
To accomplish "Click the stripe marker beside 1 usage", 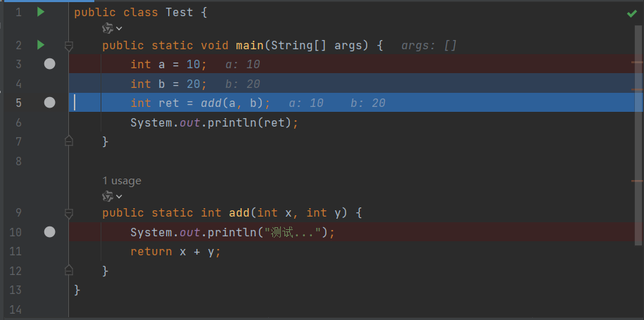I will point(637,181).
